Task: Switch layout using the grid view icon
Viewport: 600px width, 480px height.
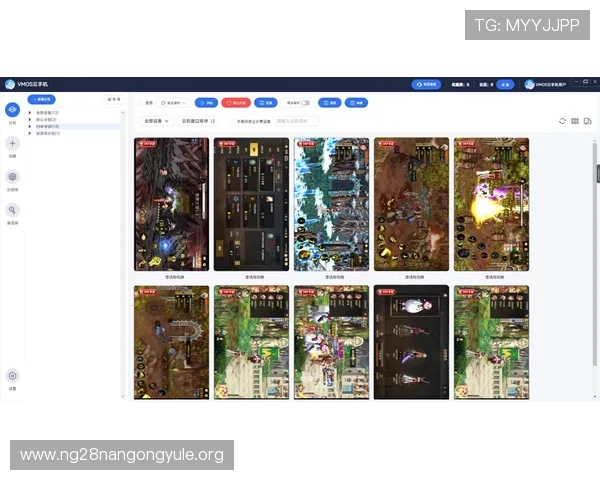Action: pyautogui.click(x=575, y=121)
